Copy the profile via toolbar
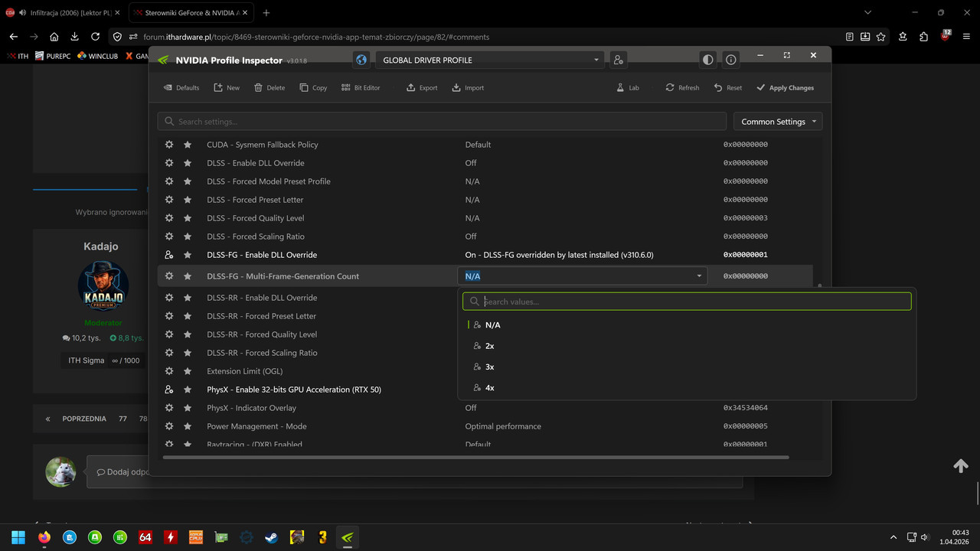Screen dimensions: 980x551 (313, 88)
